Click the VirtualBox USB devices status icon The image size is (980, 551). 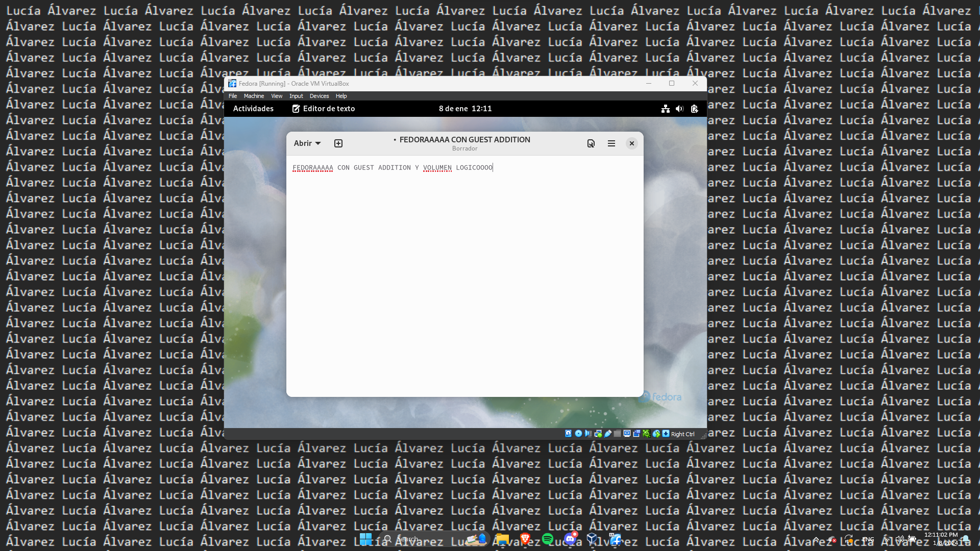click(x=608, y=434)
